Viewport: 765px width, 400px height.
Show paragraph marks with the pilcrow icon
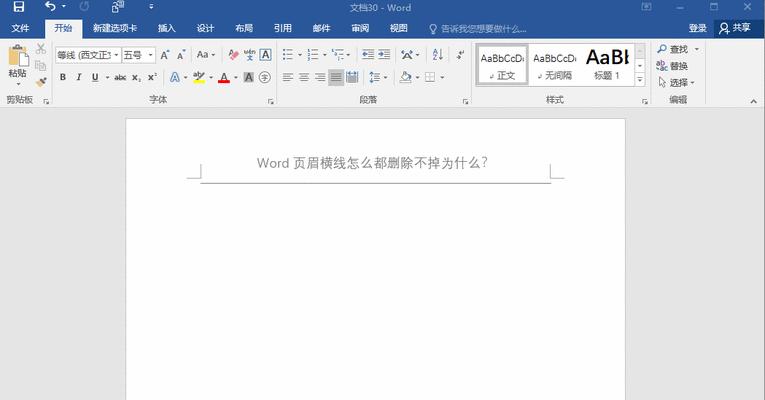[x=460, y=55]
